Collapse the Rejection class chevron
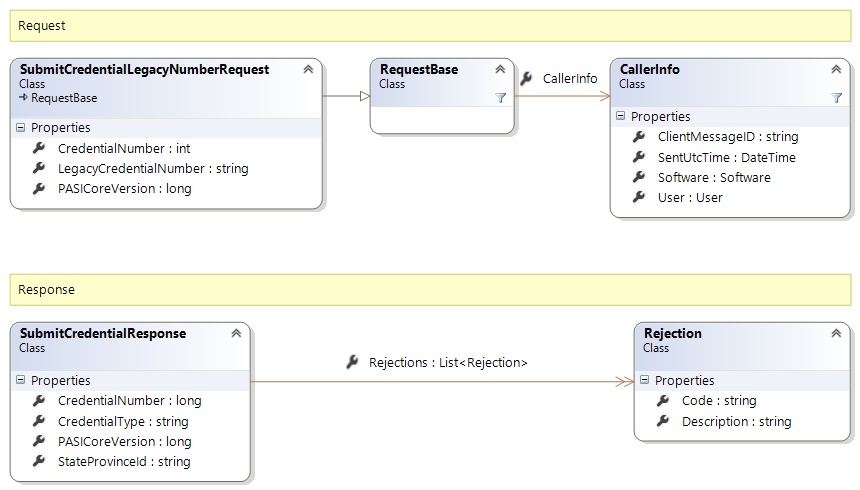 (x=836, y=334)
